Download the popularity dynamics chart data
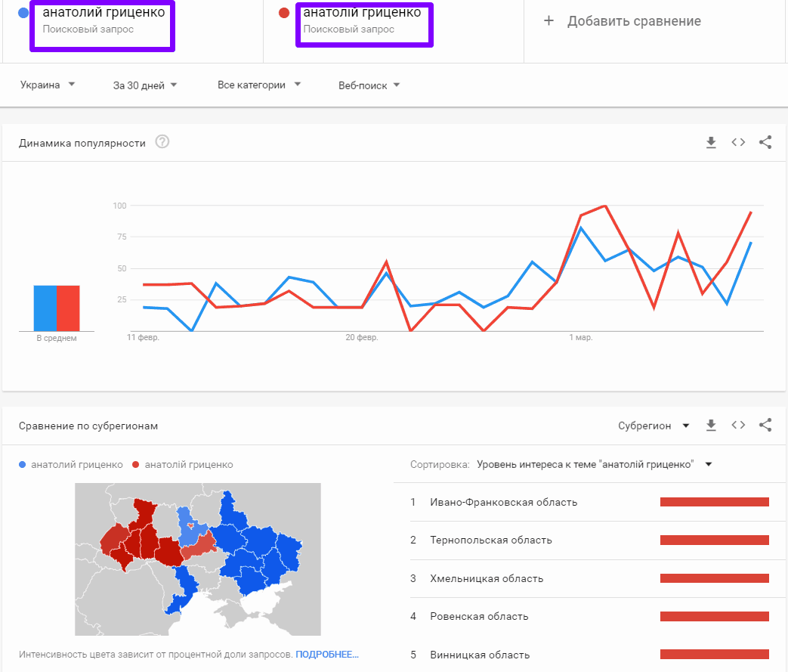The image size is (788, 672). 710,142
